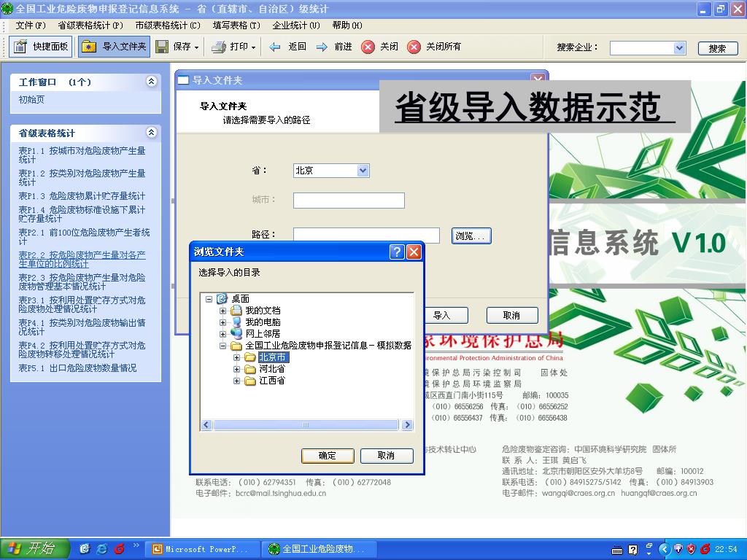
Task: Collapse the 工作窗口 panel
Action: coord(152,82)
